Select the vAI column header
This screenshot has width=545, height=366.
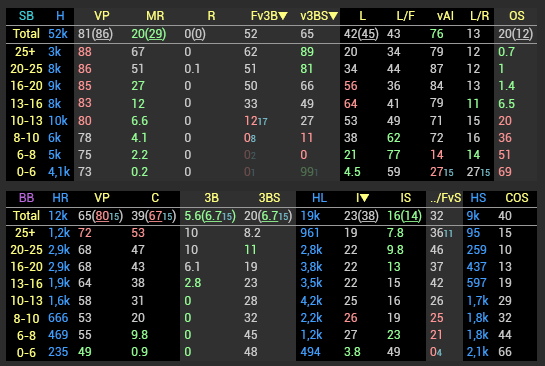[445, 16]
